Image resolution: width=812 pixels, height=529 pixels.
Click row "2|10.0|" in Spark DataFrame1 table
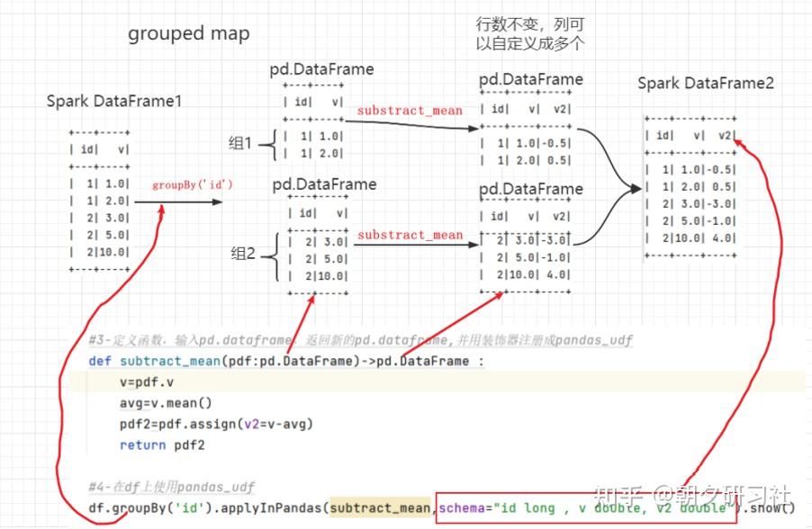click(x=100, y=252)
